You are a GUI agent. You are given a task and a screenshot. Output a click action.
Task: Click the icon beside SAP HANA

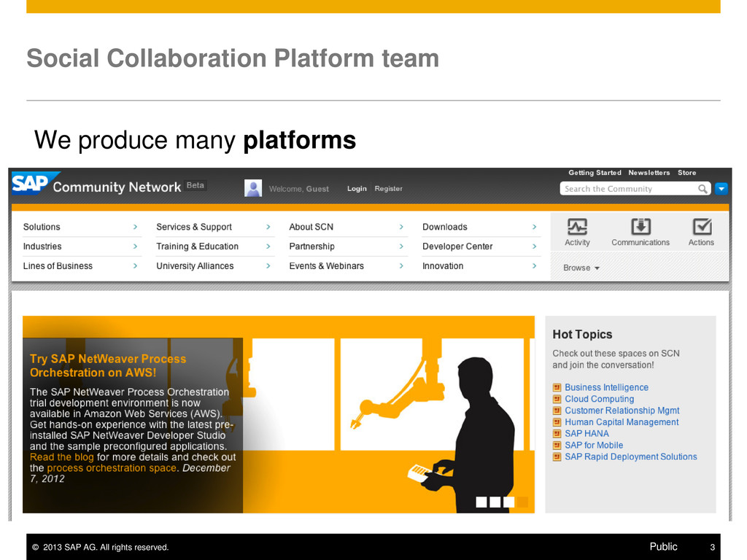tap(557, 434)
